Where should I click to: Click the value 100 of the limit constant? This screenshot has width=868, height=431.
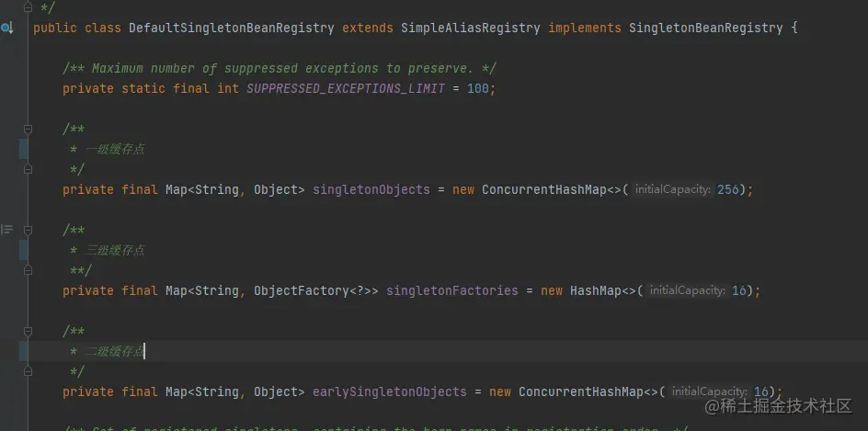(478, 88)
